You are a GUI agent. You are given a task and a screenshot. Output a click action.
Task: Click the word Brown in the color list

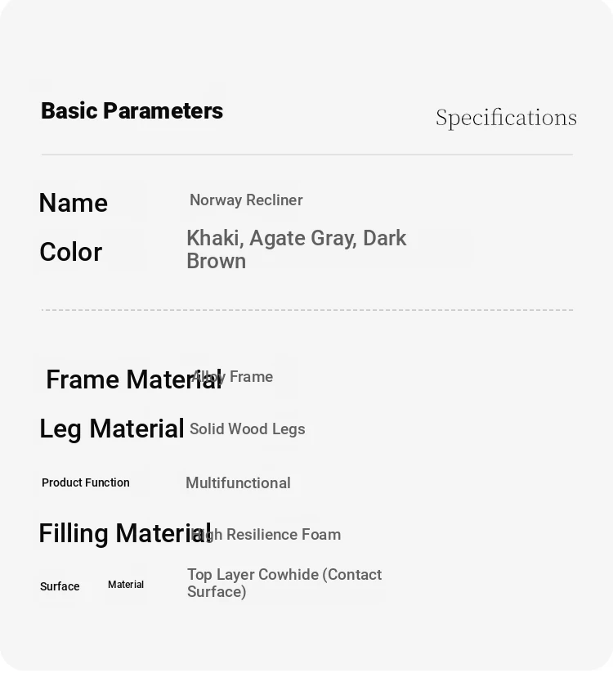(x=217, y=261)
